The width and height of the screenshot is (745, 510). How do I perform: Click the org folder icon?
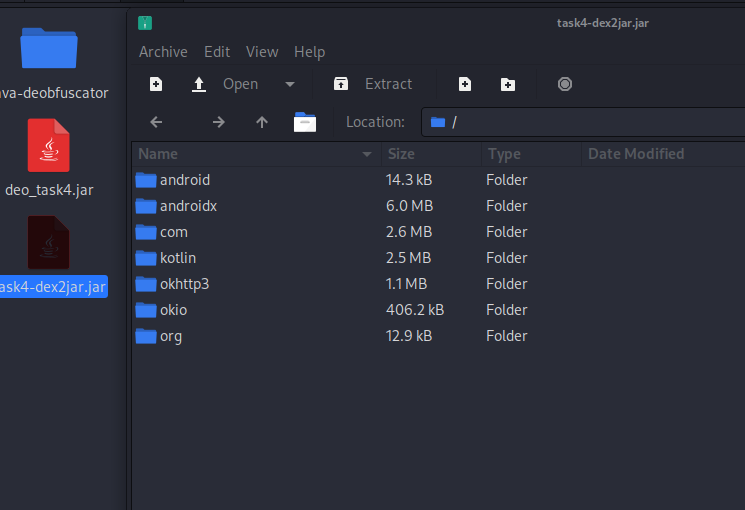(x=146, y=336)
